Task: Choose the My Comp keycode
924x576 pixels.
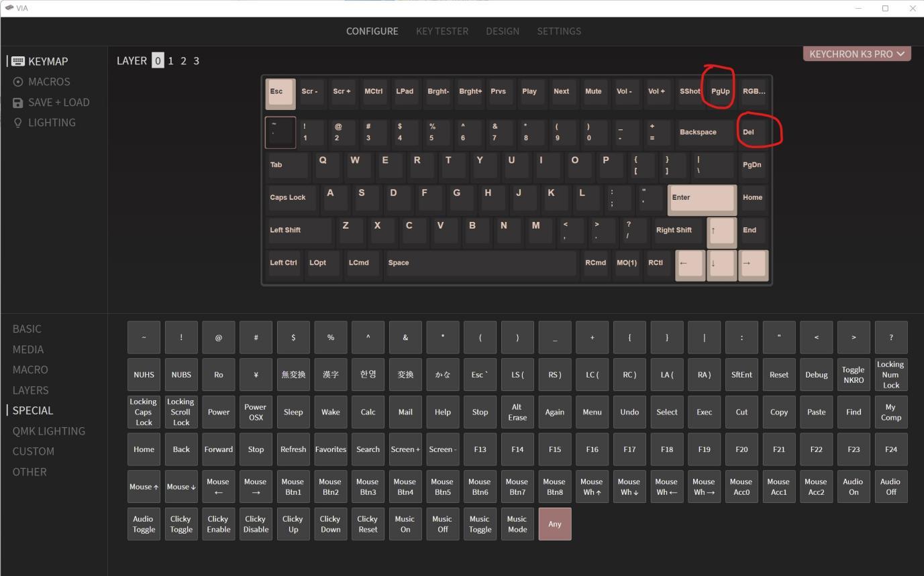Action: (891, 412)
